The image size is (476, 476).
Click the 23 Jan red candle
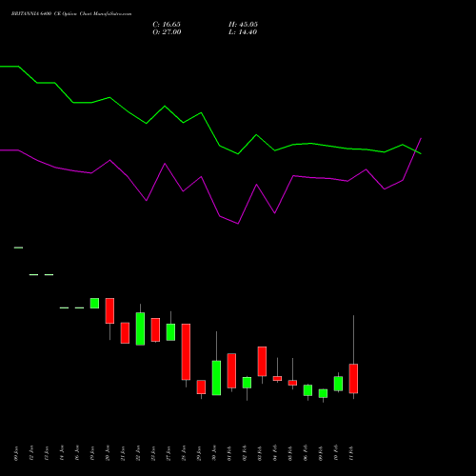(x=155, y=329)
